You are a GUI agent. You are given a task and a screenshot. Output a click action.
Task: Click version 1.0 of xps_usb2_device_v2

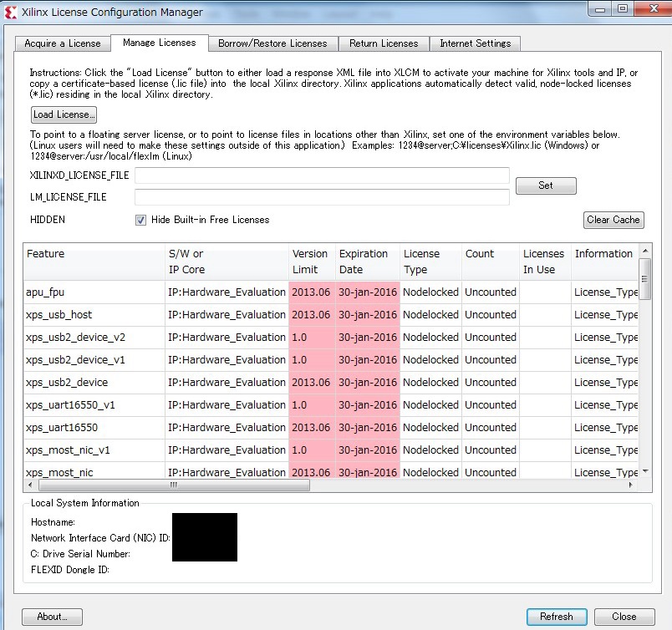[x=312, y=338]
